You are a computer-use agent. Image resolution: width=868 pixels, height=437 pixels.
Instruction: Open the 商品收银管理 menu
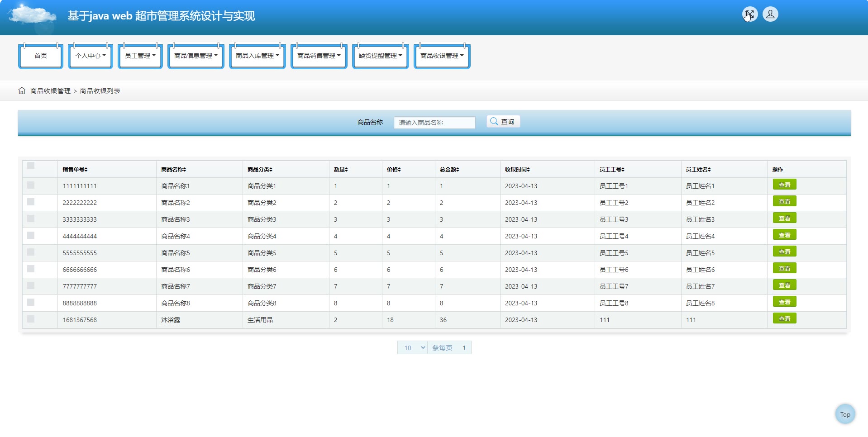point(442,56)
